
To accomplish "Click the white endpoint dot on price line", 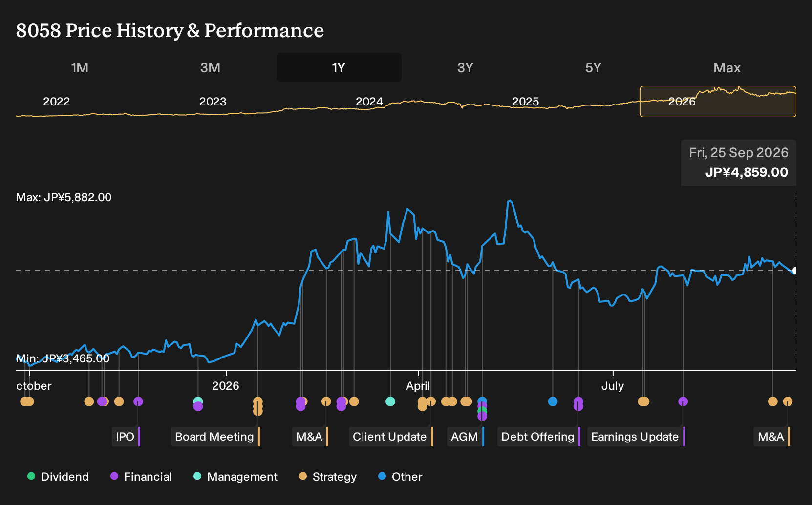I will (795, 271).
